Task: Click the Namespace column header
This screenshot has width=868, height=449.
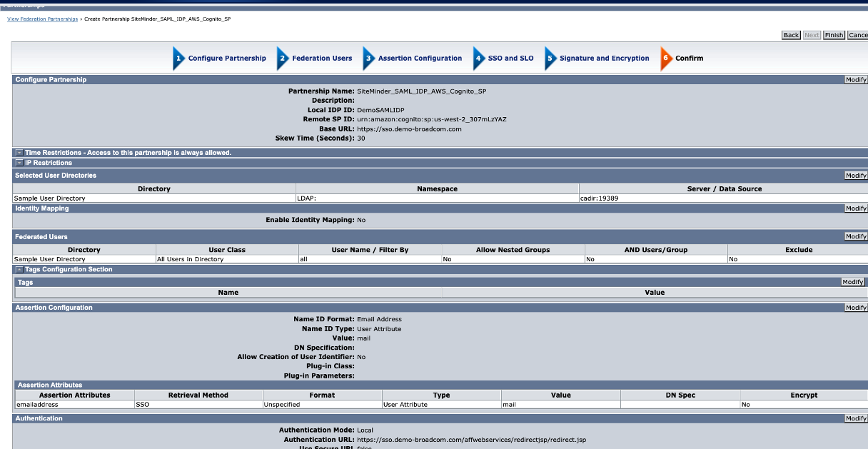Action: [437, 189]
